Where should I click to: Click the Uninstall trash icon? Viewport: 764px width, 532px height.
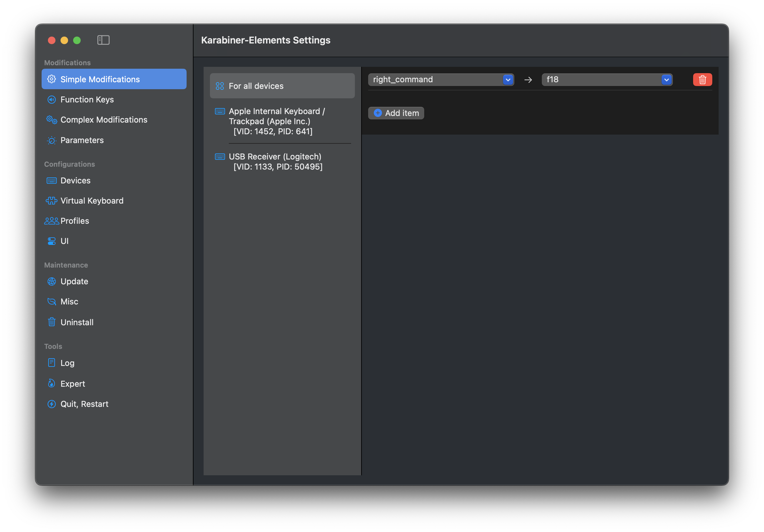[52, 322]
